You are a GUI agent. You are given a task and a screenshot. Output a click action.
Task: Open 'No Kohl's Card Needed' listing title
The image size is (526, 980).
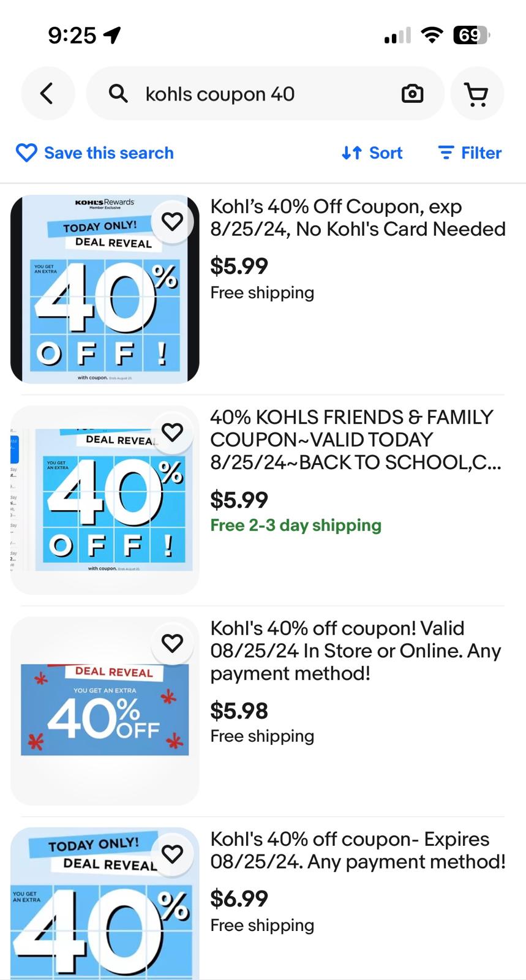(358, 218)
